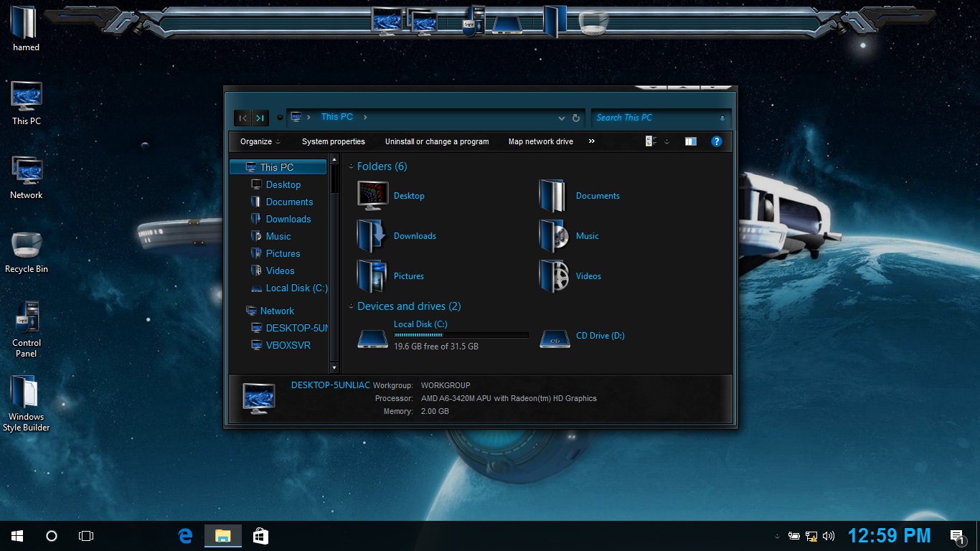Viewport: 980px width, 551px height.
Task: Click the Search This PC field
Action: [x=653, y=118]
